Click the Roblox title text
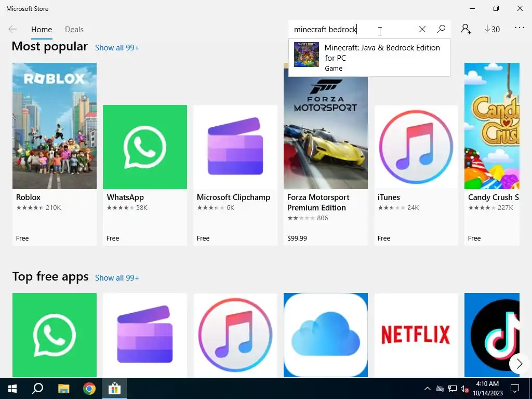The width and height of the screenshot is (532, 399). [28, 197]
